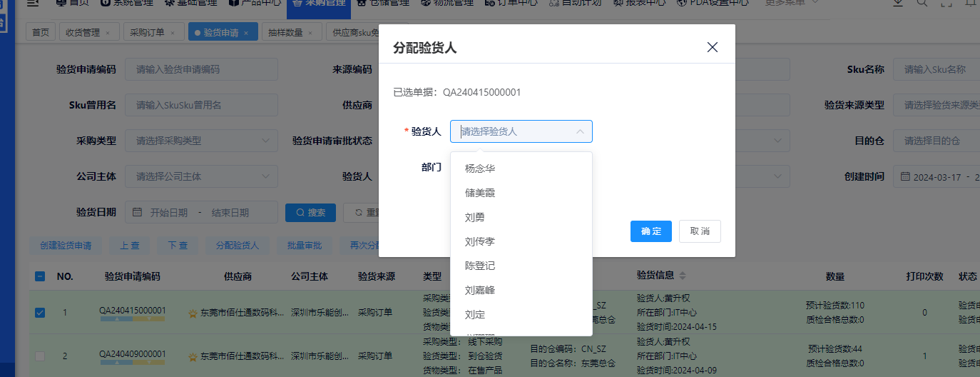The height and width of the screenshot is (377, 980).
Task: Click the 创建验货申请 button
Action: 66,246
